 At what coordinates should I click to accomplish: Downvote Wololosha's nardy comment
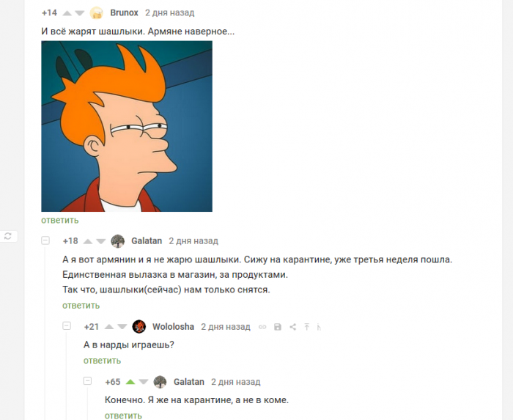[x=122, y=327]
